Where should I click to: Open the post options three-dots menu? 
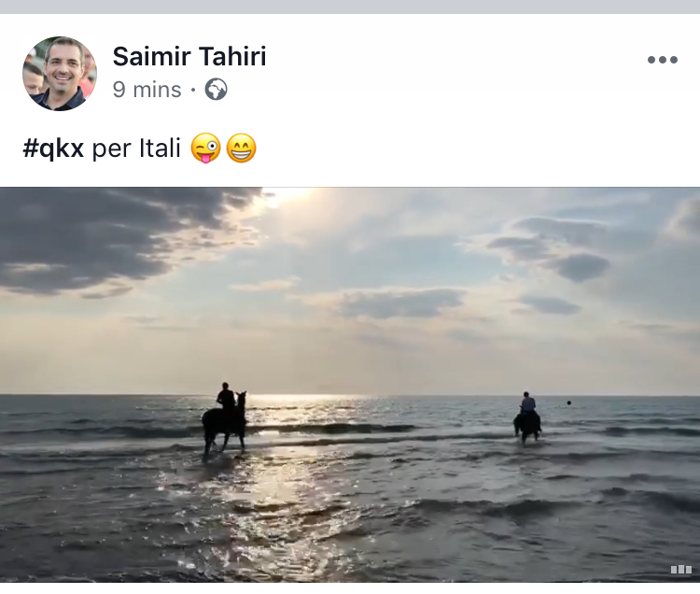coord(662,60)
